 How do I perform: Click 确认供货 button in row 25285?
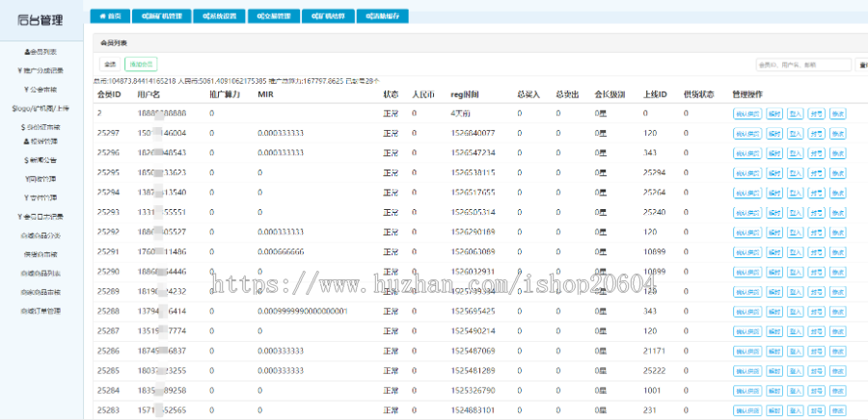pyautogui.click(x=747, y=372)
